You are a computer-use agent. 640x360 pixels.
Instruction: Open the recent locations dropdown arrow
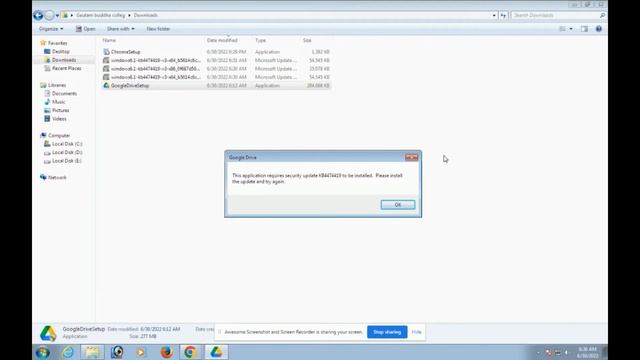tap(57, 16)
